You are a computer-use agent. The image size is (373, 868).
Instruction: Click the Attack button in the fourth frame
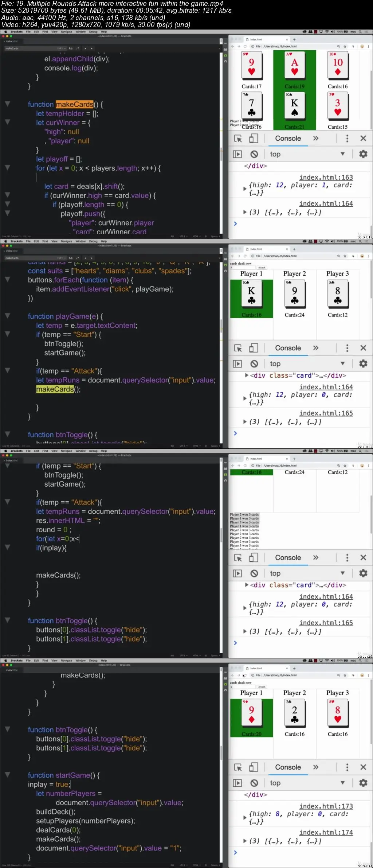pyautogui.click(x=262, y=687)
